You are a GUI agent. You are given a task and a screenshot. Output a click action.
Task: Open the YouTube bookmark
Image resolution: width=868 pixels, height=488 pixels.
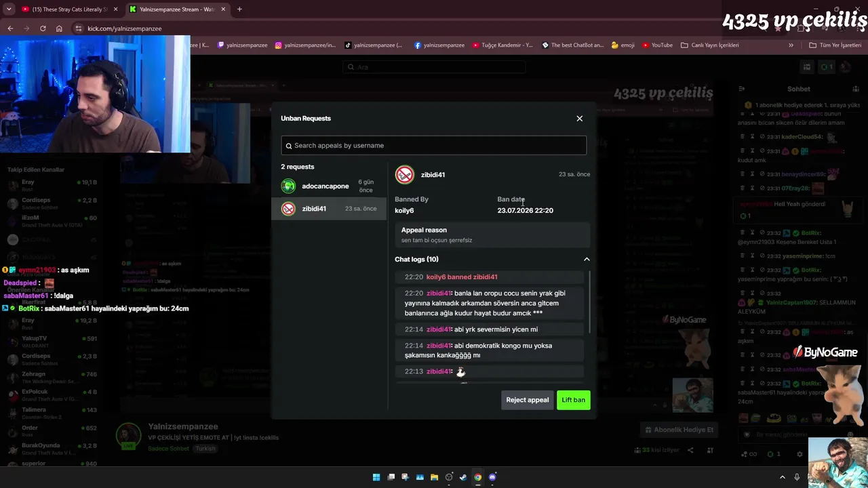pyautogui.click(x=657, y=45)
